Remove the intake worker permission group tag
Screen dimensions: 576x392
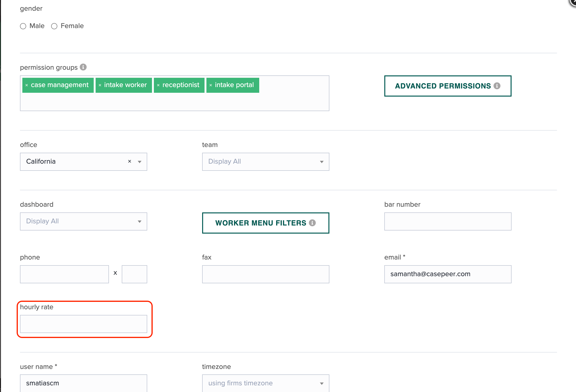click(x=100, y=85)
